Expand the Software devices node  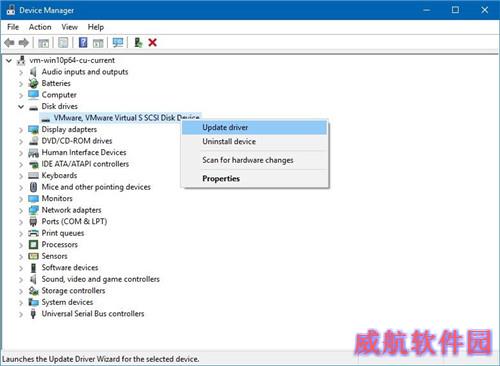tap(21, 268)
